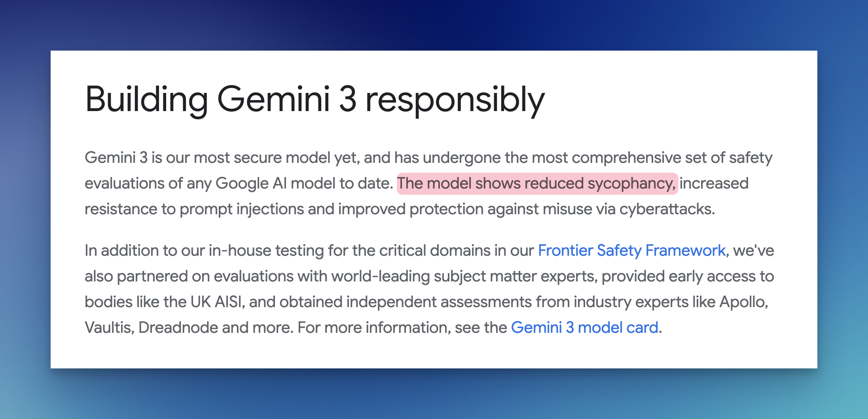Open the Frontier Safety Framework link
The height and width of the screenshot is (419, 868).
631,251
